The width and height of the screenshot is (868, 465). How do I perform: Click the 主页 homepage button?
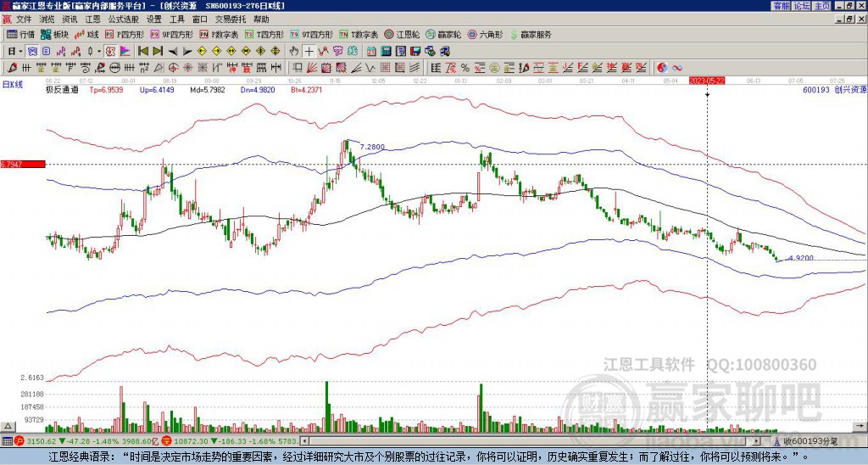(x=822, y=5)
